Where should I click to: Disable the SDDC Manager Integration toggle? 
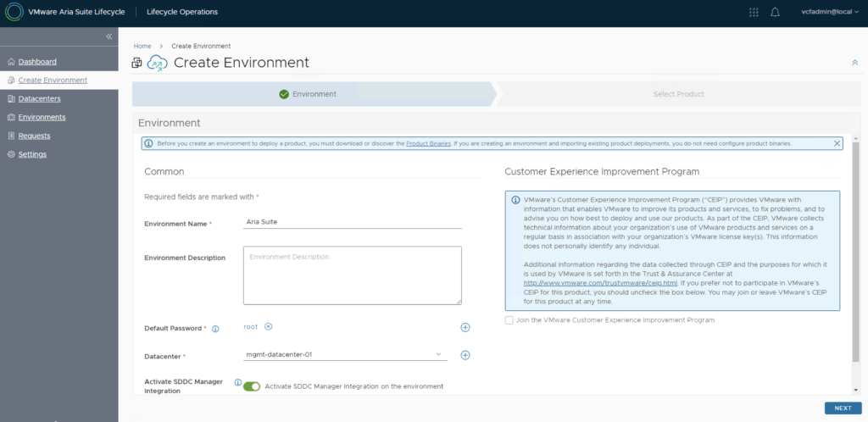(x=252, y=386)
